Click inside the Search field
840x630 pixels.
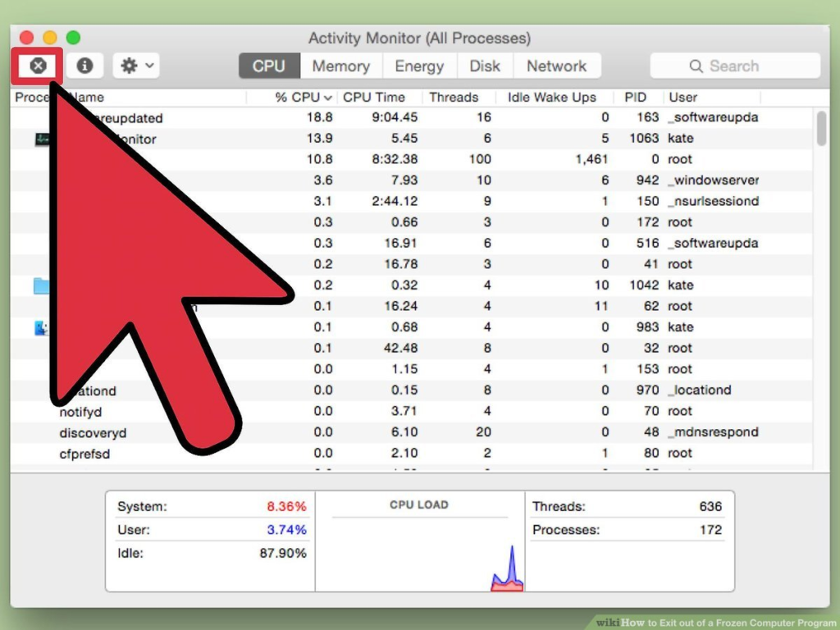click(x=734, y=66)
